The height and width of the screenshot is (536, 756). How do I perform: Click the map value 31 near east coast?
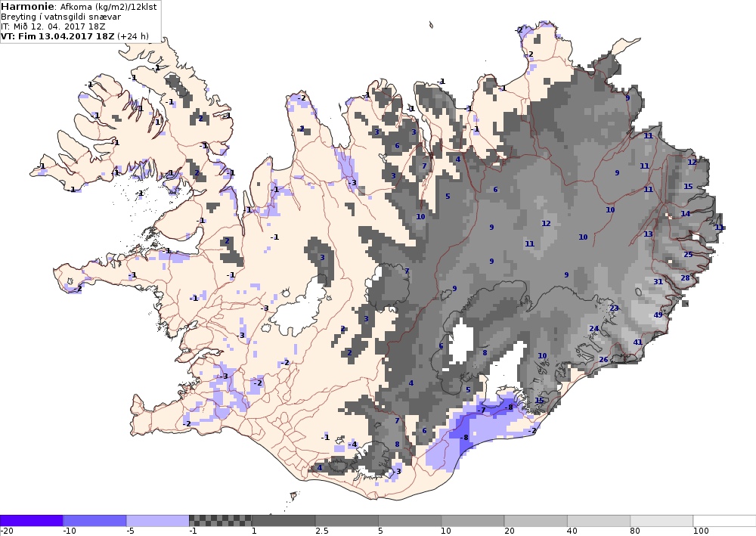coord(658,281)
